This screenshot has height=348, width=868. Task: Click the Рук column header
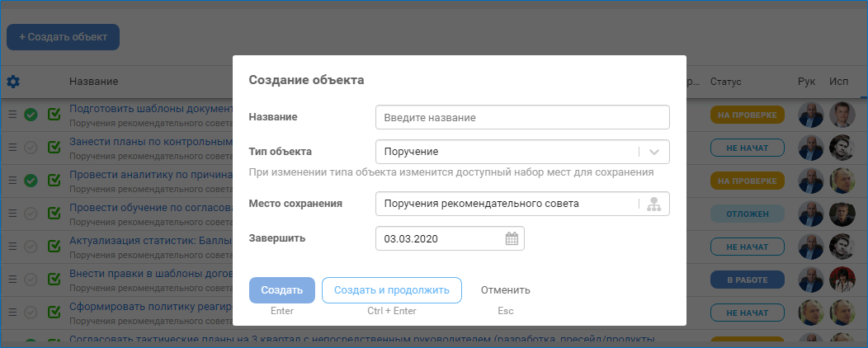coord(807,82)
